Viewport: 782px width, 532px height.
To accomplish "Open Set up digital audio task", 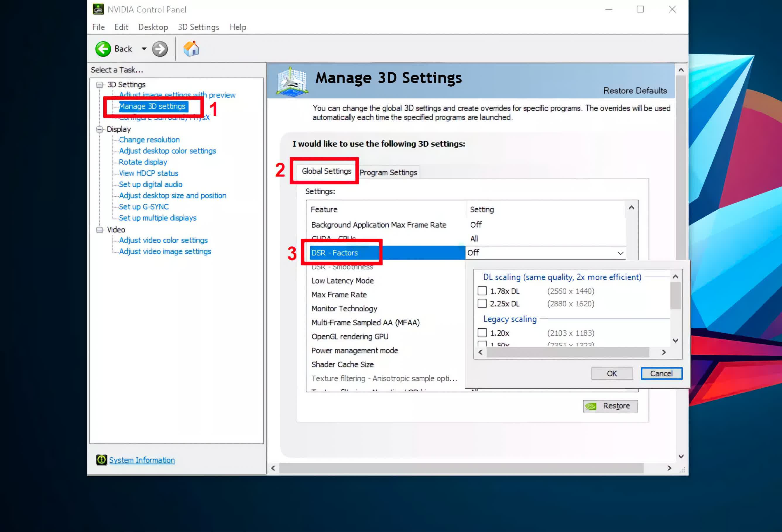I will pyautogui.click(x=151, y=184).
